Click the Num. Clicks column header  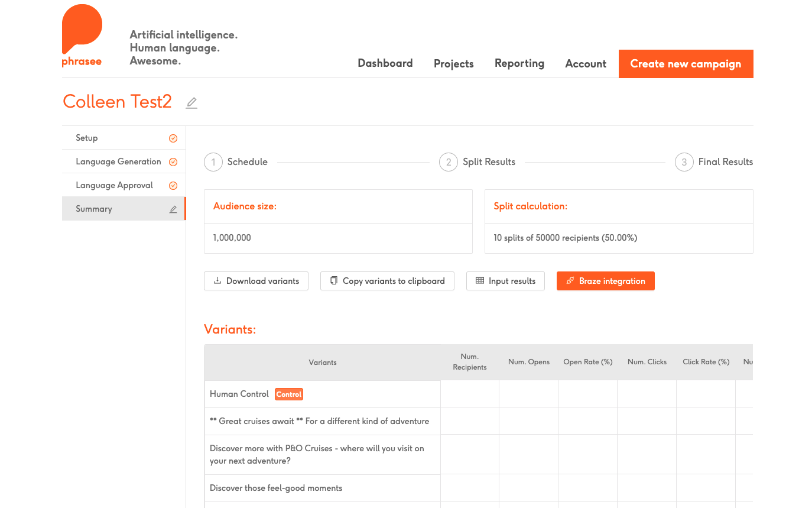coord(647,362)
